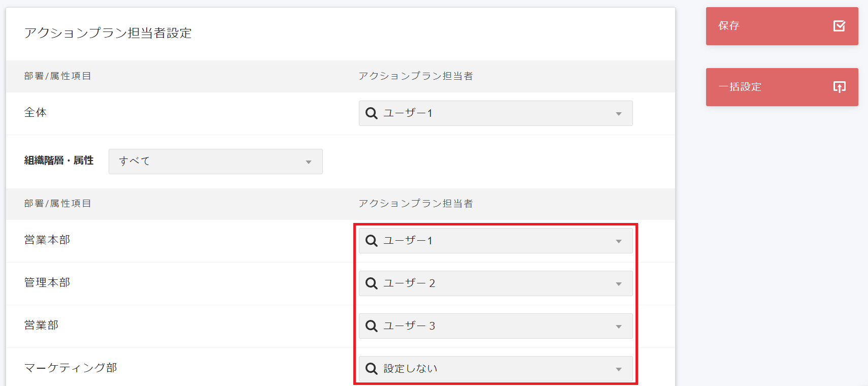Click search icon in 営業本部 row
Viewport: 868px width, 386px height.
pos(372,241)
